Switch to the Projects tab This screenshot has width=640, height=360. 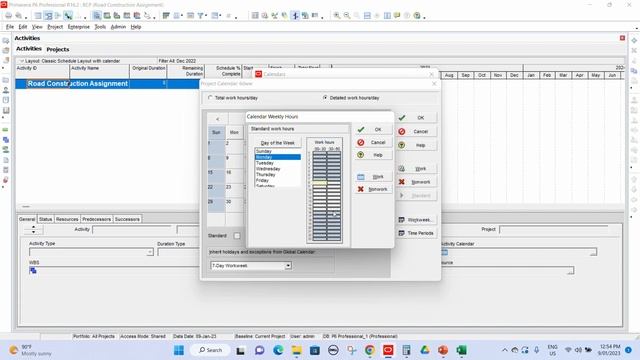(x=58, y=49)
